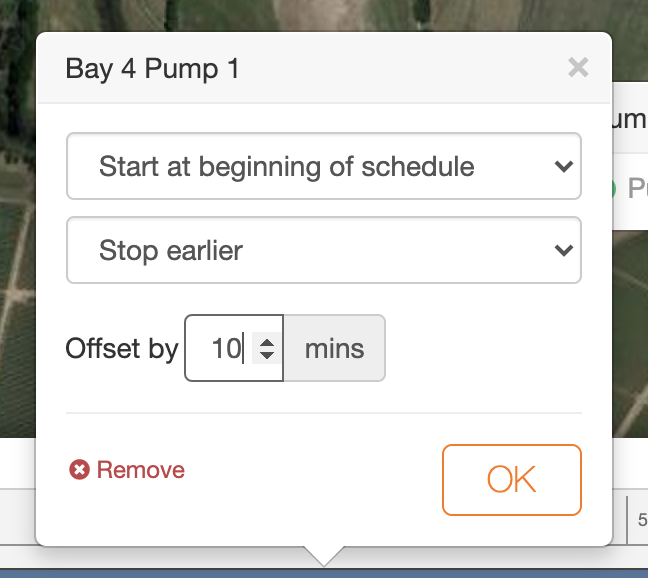Click the chevron on the start timing dropdown
Image resolution: width=648 pixels, height=578 pixels.
coord(563,167)
